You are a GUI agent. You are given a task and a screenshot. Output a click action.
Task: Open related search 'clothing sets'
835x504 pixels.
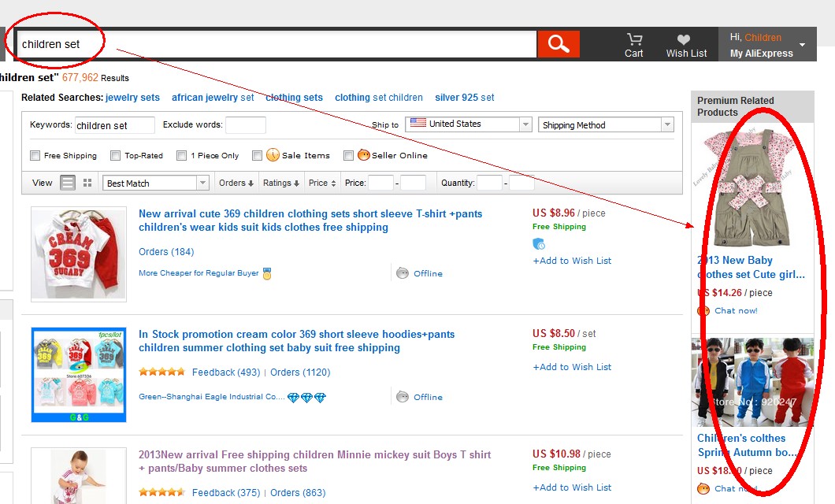[295, 98]
